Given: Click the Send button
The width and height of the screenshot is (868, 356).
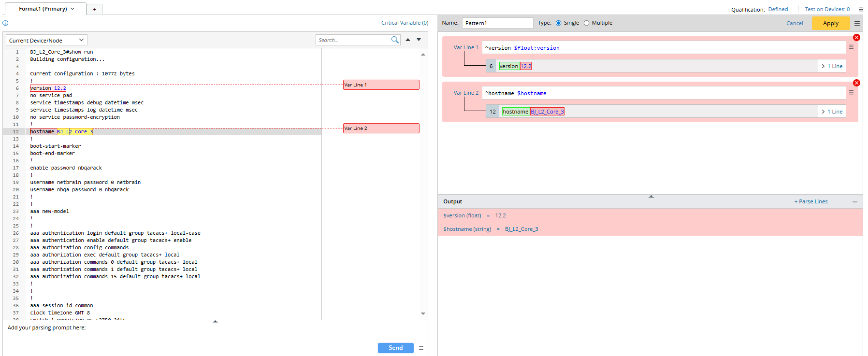Looking at the screenshot, I should tap(396, 348).
